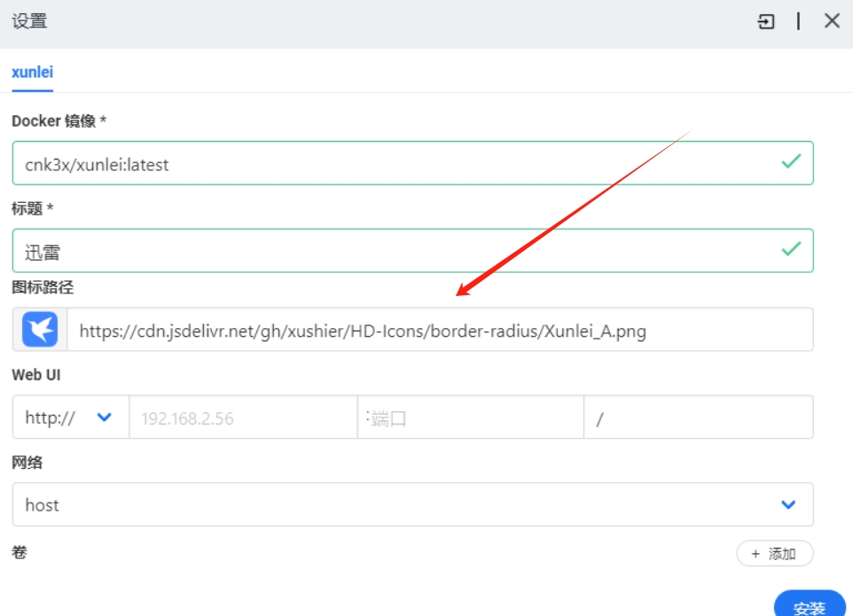Click green checkmark in the 标题 field
The height and width of the screenshot is (616, 853).
click(791, 249)
